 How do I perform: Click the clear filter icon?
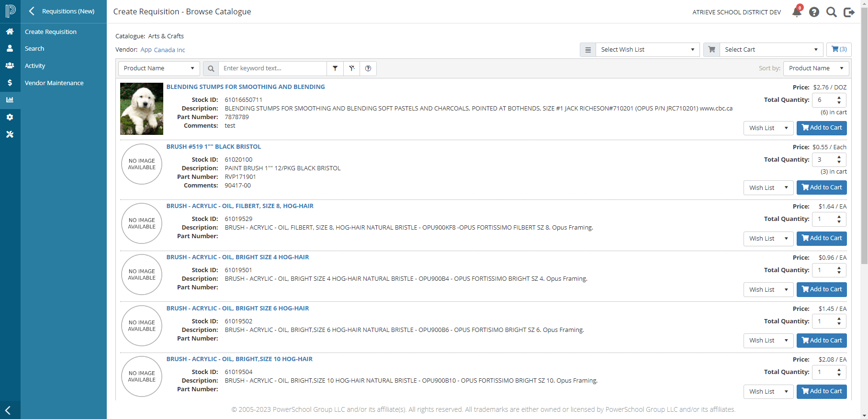[x=351, y=68]
